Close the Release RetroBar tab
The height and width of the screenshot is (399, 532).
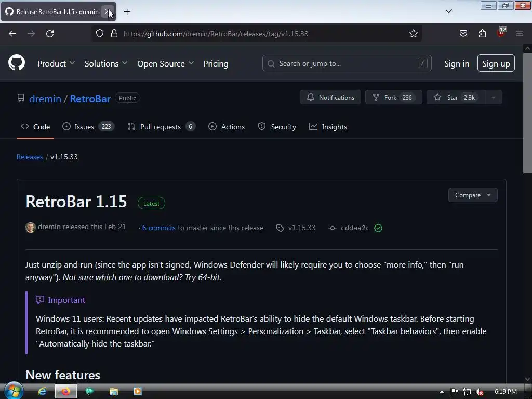tap(107, 12)
